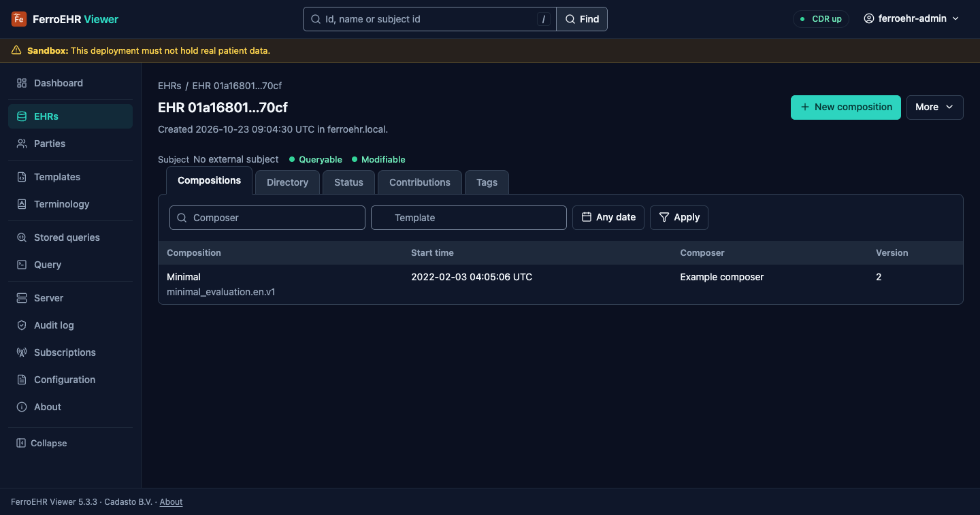Select the Compositions tab
The width and height of the screenshot is (980, 515).
pyautogui.click(x=209, y=181)
